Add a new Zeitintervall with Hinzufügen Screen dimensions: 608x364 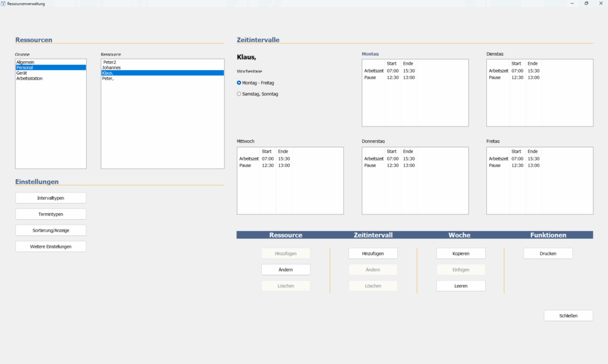tap(373, 254)
